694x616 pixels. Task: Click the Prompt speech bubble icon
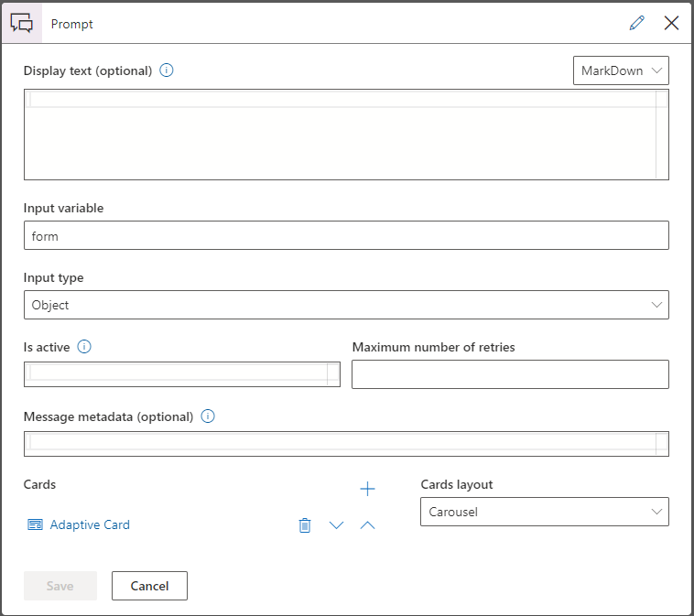[21, 23]
